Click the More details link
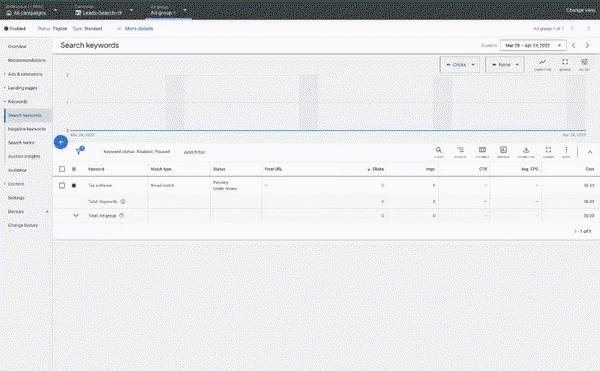The image size is (600, 371). [139, 29]
